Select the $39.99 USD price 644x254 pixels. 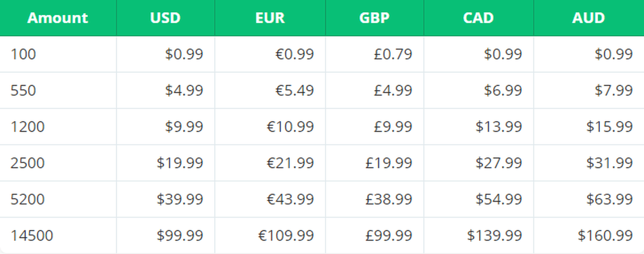click(180, 199)
